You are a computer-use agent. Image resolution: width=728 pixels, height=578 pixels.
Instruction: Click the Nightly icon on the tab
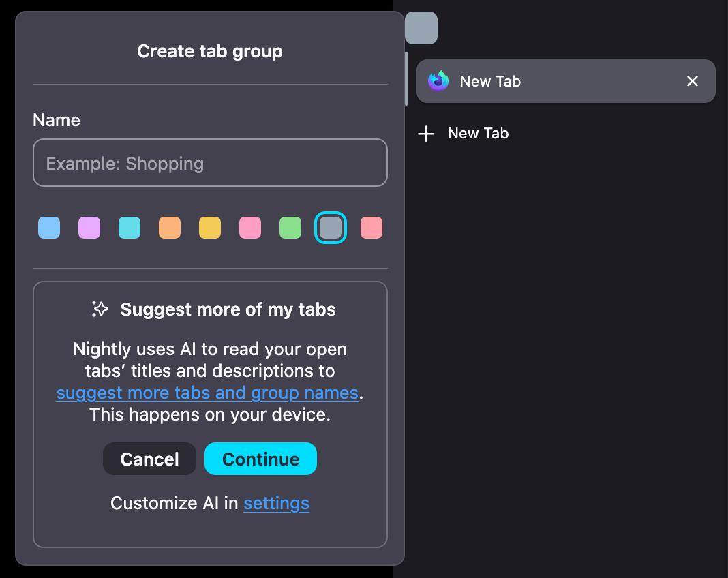pos(438,81)
